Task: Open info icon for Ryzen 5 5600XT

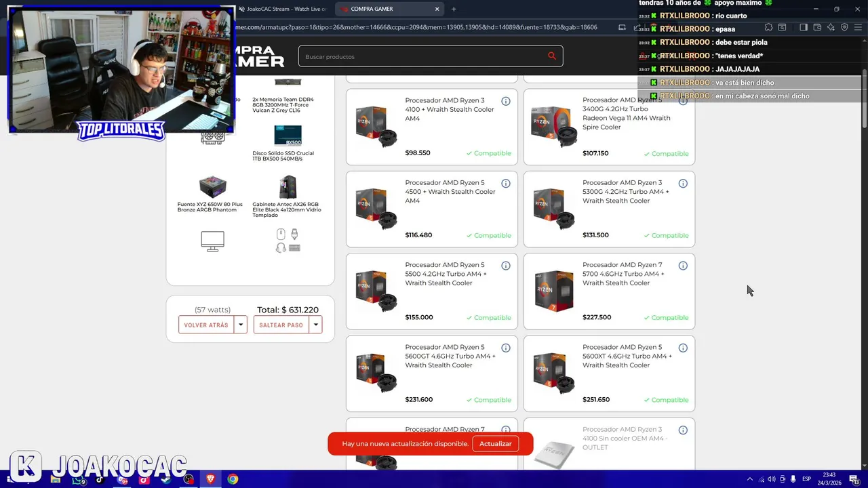Action: [683, 348]
